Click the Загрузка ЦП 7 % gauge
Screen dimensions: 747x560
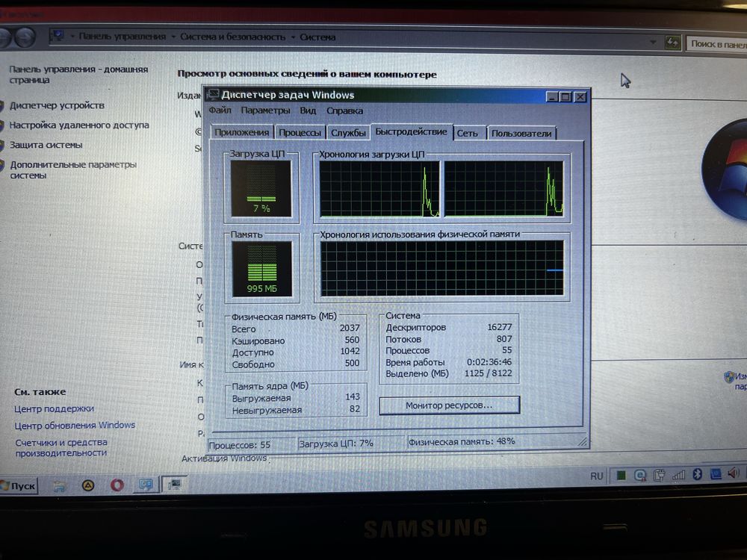tap(261, 189)
